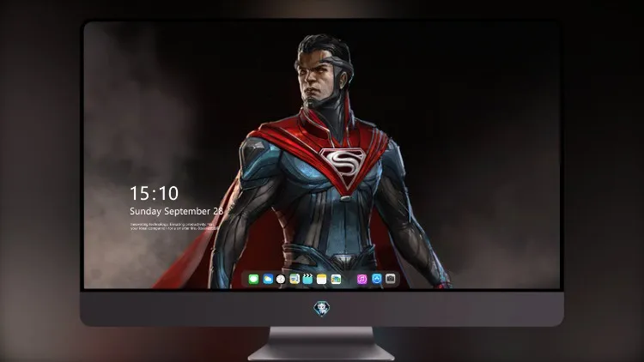Open the Camera app in dock

click(391, 279)
